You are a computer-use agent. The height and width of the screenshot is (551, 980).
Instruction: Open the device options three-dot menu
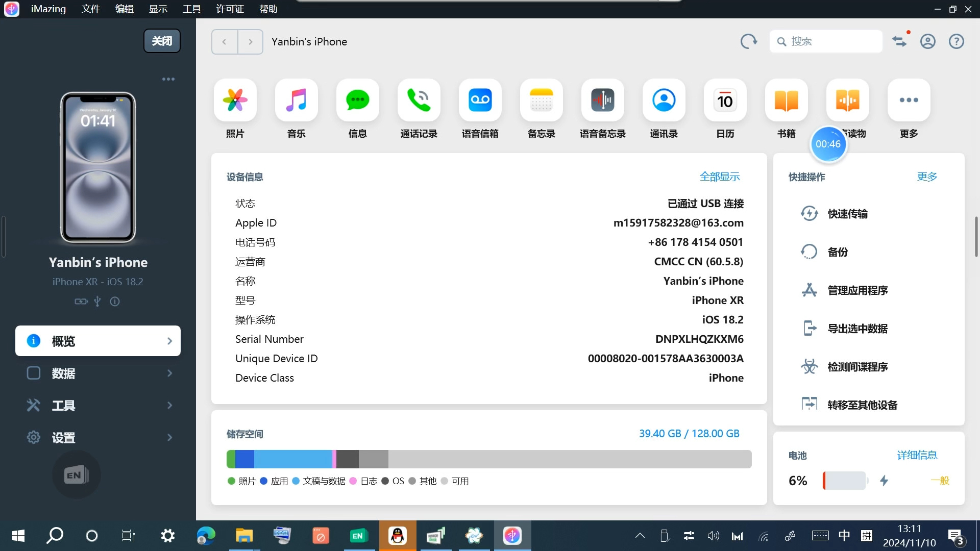click(x=168, y=79)
